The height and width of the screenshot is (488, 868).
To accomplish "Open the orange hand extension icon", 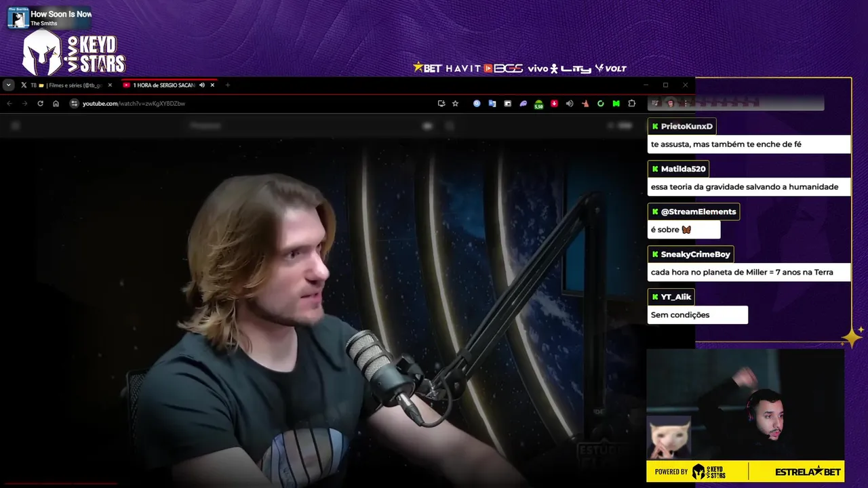I will coord(585,104).
